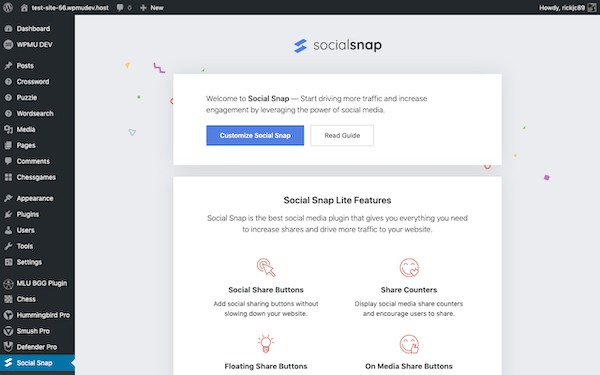Click the Crossword icon in the sidebar

[x=8, y=82]
